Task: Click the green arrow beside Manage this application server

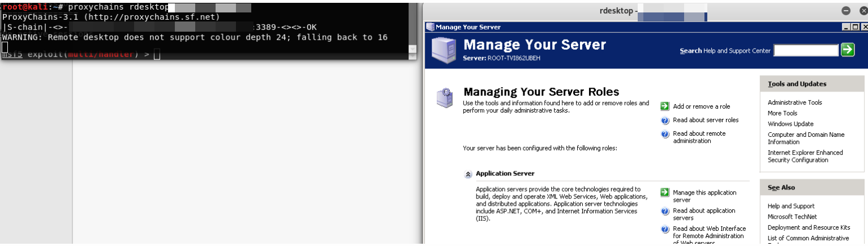Action: (x=665, y=193)
